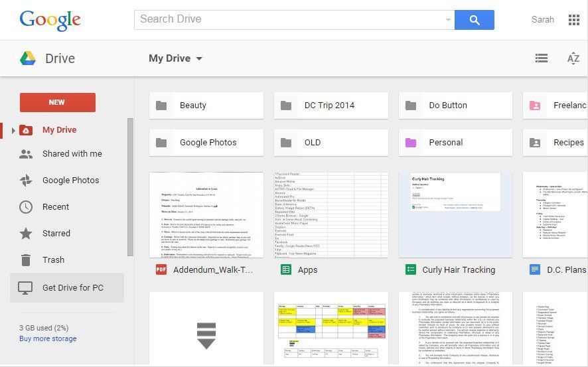Open the Google apps grid icon
The image size is (588, 367).
(x=574, y=20)
